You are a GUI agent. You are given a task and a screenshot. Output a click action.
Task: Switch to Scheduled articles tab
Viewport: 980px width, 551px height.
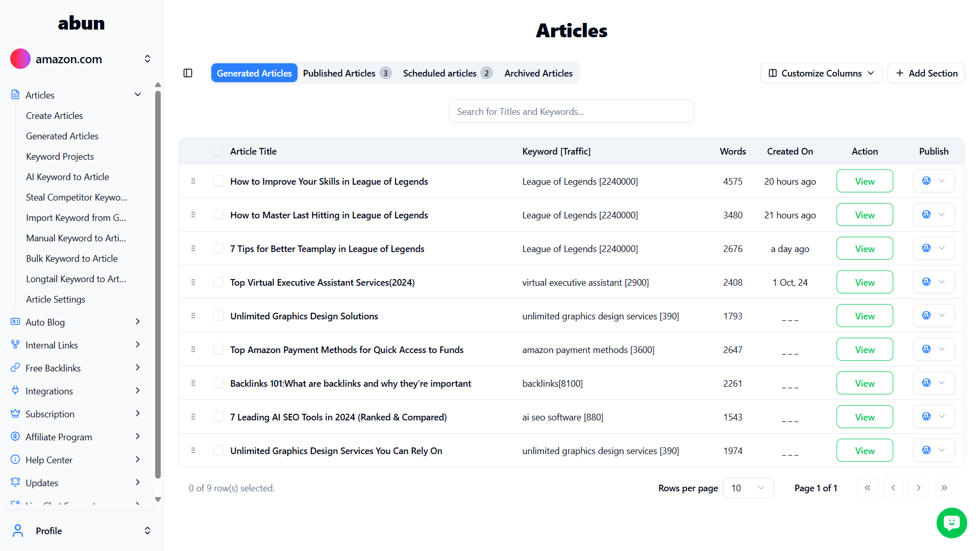pos(448,73)
